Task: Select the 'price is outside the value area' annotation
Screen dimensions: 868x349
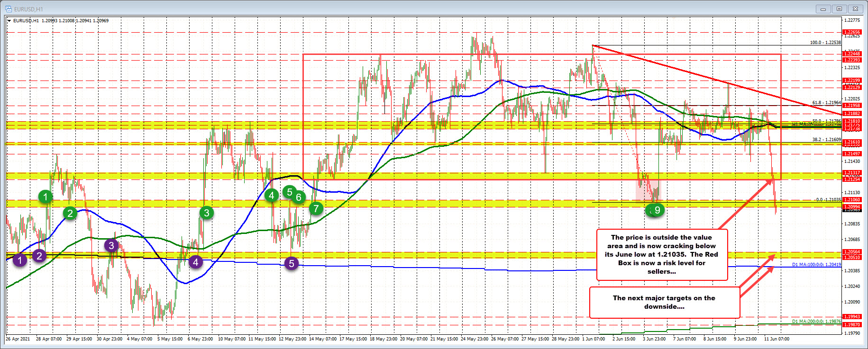Action: [x=662, y=255]
